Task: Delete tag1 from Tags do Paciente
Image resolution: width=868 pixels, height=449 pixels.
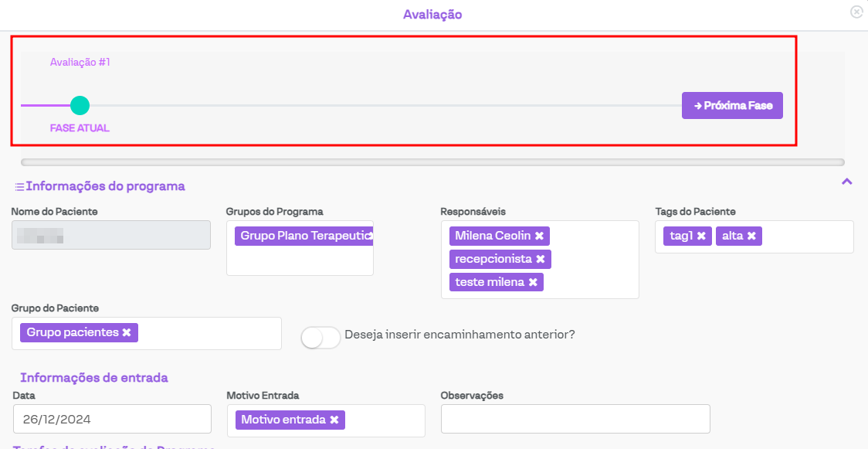Action: [701, 236]
